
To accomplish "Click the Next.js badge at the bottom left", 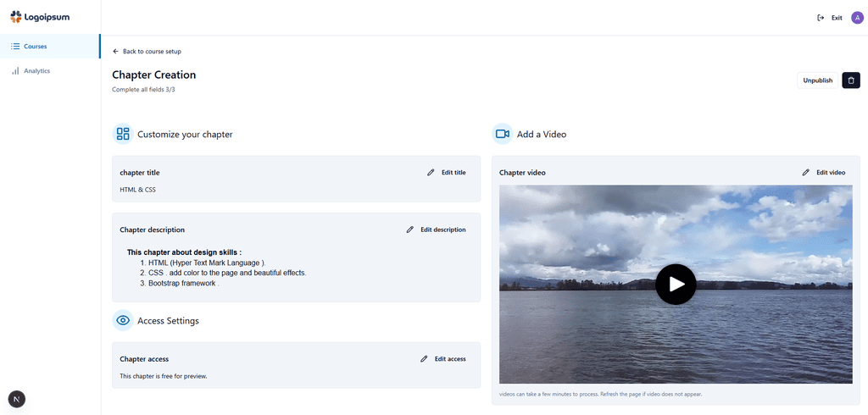I will tap(17, 399).
